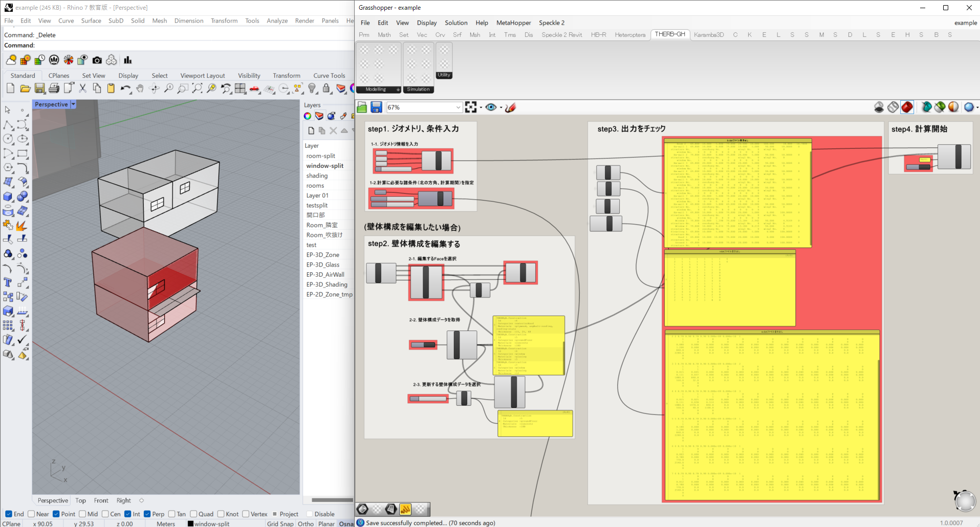Select the EP-3D_Glass layer
The width and height of the screenshot is (980, 527).
coord(322,265)
